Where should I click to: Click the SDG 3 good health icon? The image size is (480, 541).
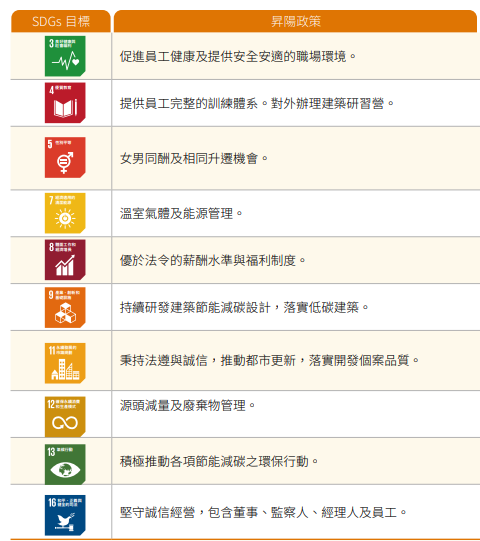click(x=65, y=56)
